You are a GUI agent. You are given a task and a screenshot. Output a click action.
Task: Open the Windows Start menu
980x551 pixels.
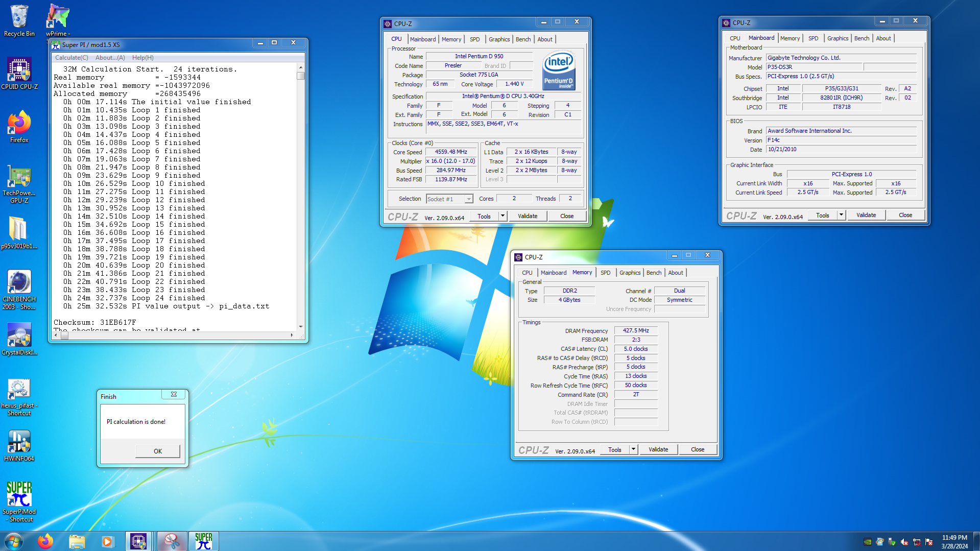pos(14,541)
